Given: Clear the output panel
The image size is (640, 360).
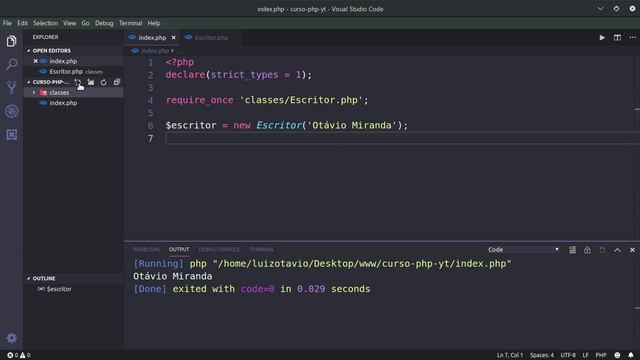Looking at the screenshot, I should 573,250.
